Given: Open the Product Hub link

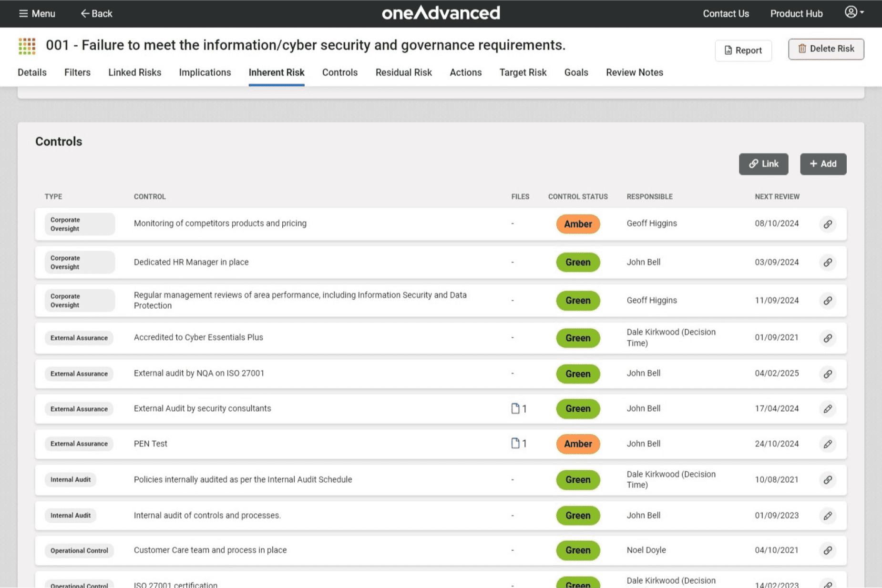Looking at the screenshot, I should click(796, 14).
